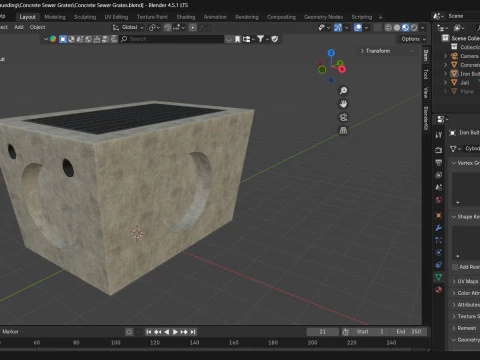Open Global transform orientation dropdown
Screen dimensions: 480x360
(x=128, y=27)
